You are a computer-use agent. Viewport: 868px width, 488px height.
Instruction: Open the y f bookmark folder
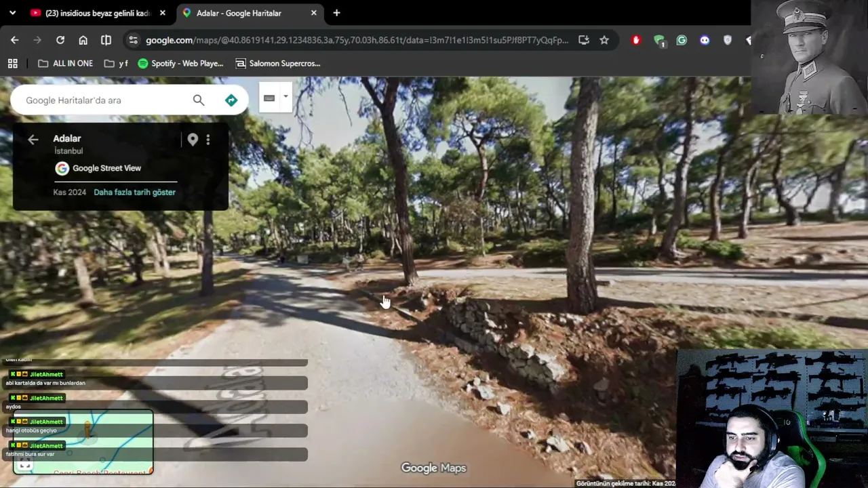(x=116, y=63)
